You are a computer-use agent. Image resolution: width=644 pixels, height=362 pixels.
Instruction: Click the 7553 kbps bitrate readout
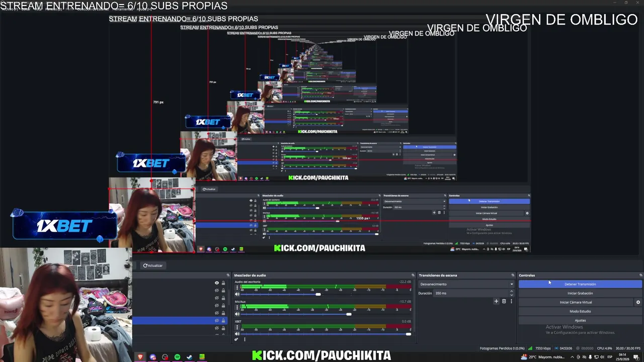543,348
